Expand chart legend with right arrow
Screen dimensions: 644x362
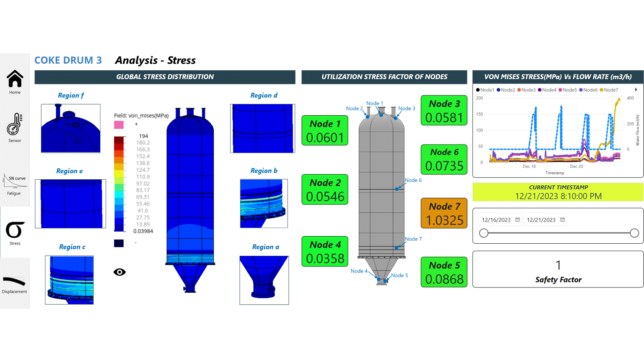point(636,89)
